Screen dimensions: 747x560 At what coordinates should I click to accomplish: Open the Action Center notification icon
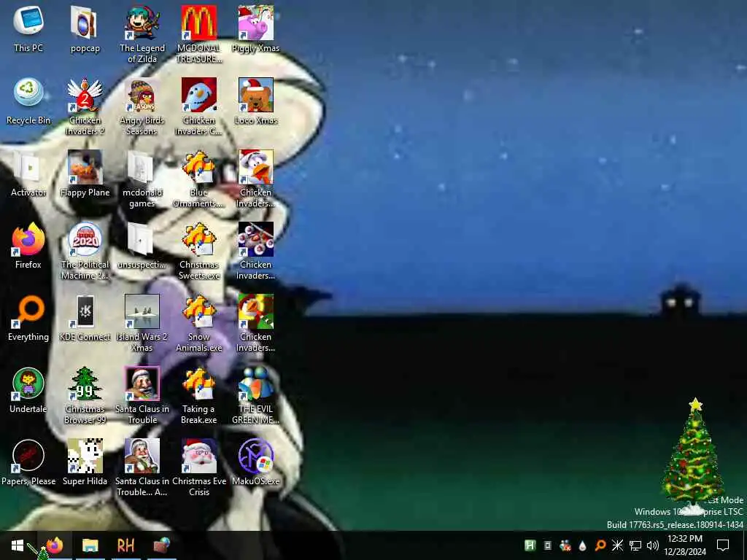(723, 545)
